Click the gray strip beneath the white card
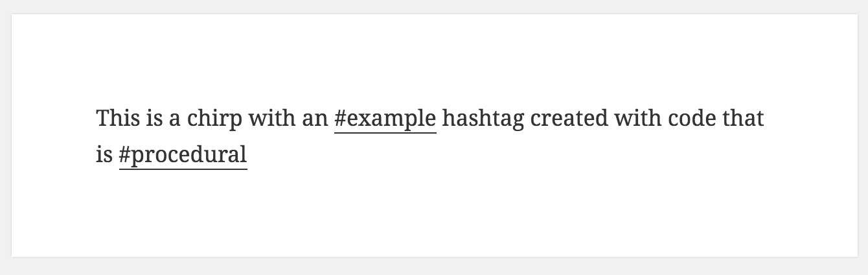Image resolution: width=868 pixels, height=275 pixels. (434, 267)
